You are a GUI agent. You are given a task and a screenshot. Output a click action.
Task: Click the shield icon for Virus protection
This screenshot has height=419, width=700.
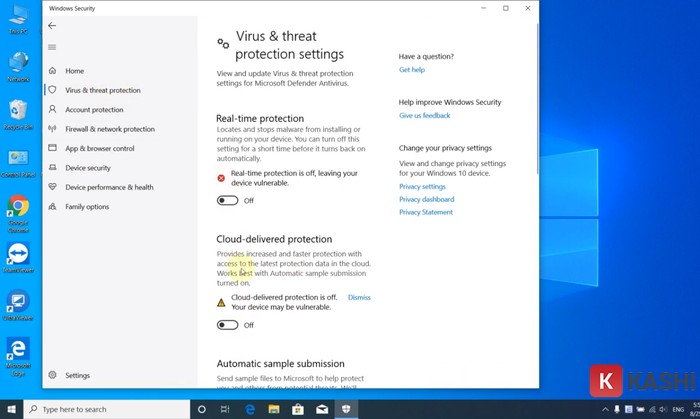point(52,90)
